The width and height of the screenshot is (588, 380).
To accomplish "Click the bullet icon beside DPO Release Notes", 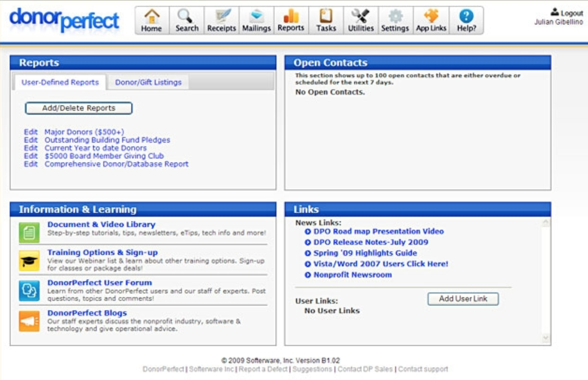I will 307,242.
